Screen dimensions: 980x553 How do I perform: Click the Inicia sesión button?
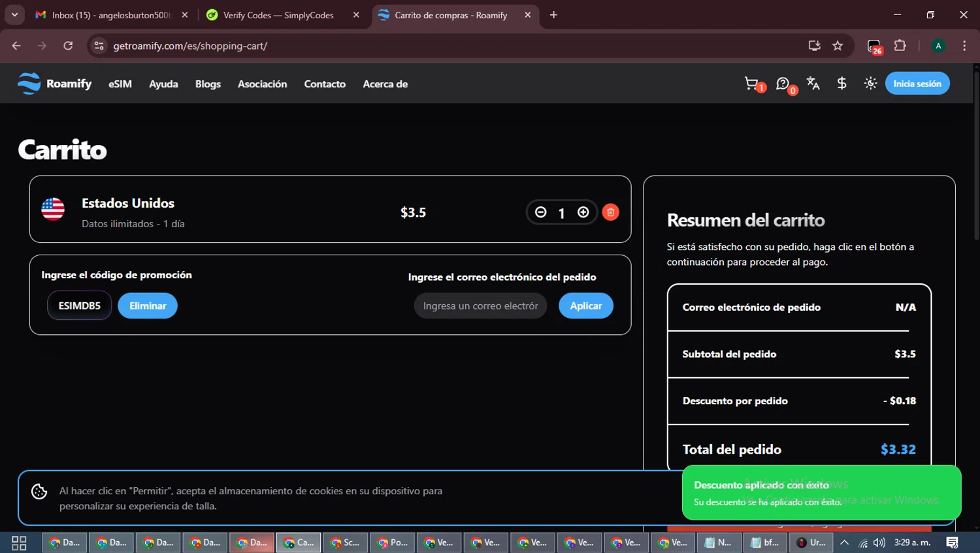(x=917, y=84)
